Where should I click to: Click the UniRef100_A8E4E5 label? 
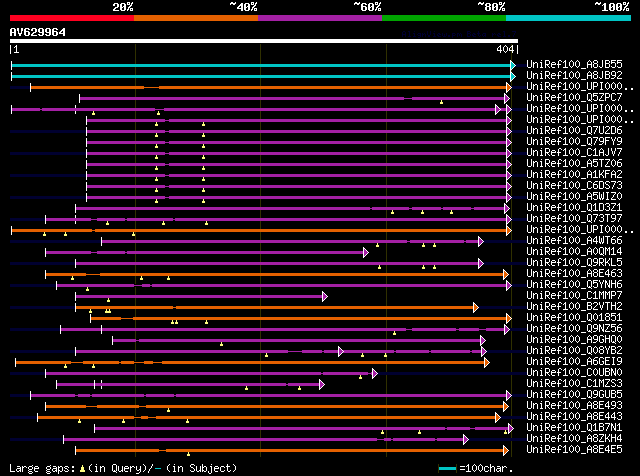point(574,450)
